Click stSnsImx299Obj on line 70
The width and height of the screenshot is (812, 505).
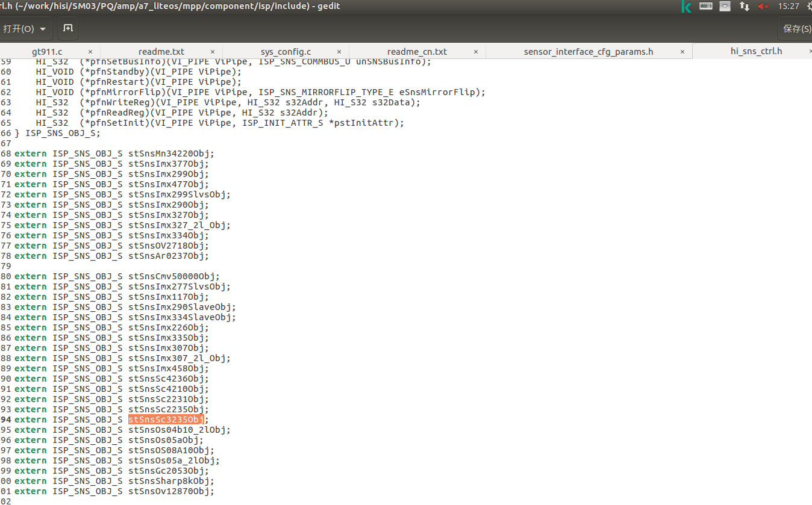tap(166, 174)
